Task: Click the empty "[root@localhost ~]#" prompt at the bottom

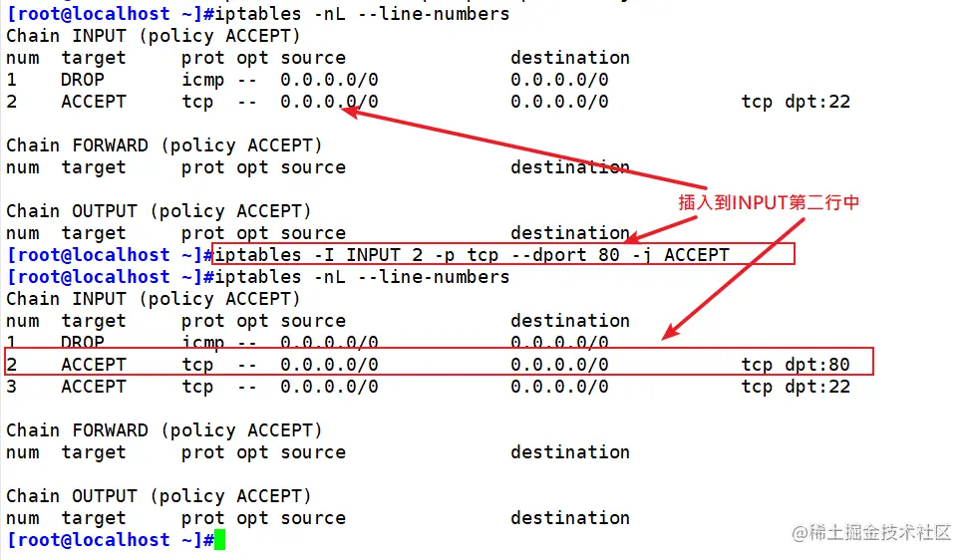Action: (110, 540)
